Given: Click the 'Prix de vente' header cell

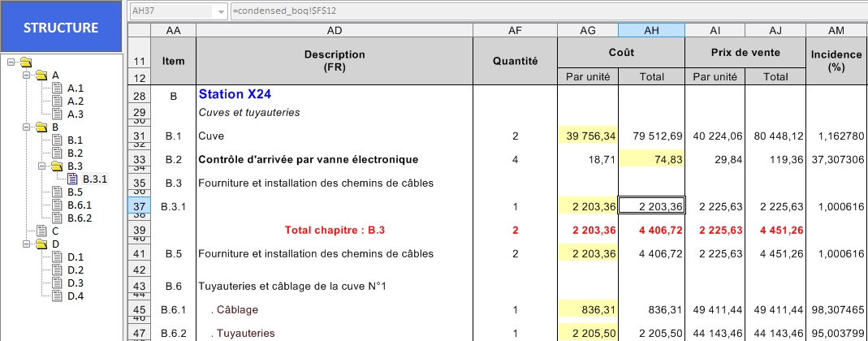Looking at the screenshot, I should pyautogui.click(x=745, y=53).
